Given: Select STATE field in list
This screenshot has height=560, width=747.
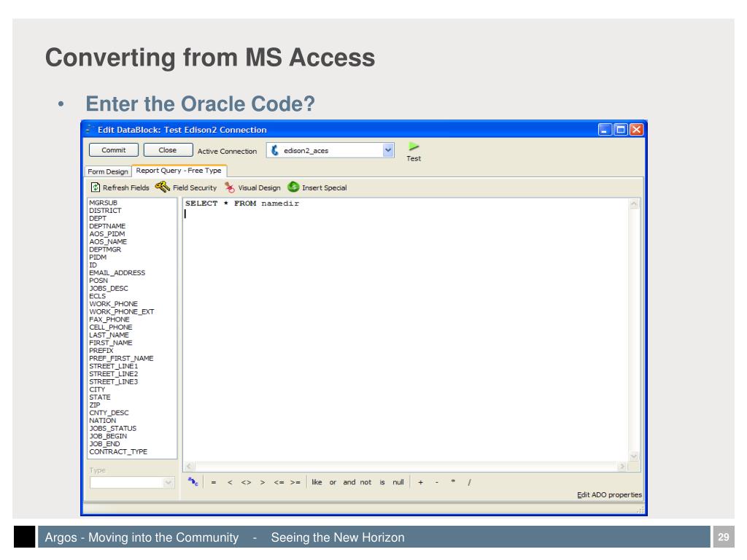Looking at the screenshot, I should click(x=99, y=397).
